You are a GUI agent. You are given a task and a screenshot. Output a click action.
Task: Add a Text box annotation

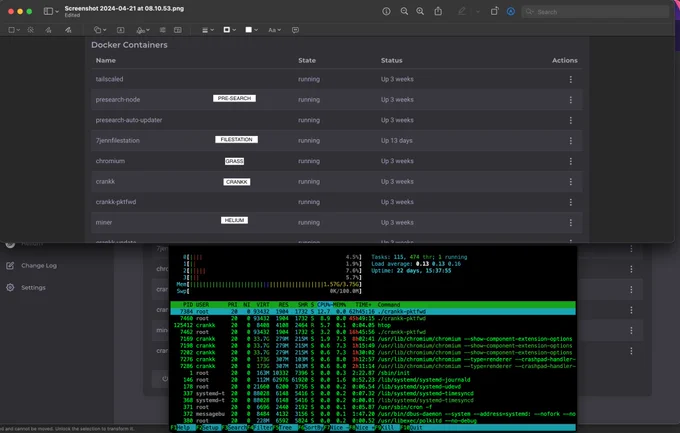pos(121,30)
